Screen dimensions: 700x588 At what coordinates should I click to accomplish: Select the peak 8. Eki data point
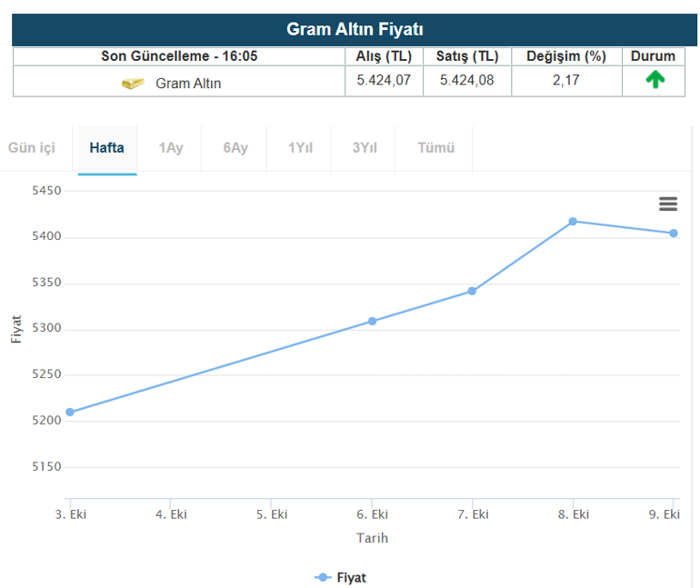[573, 221]
